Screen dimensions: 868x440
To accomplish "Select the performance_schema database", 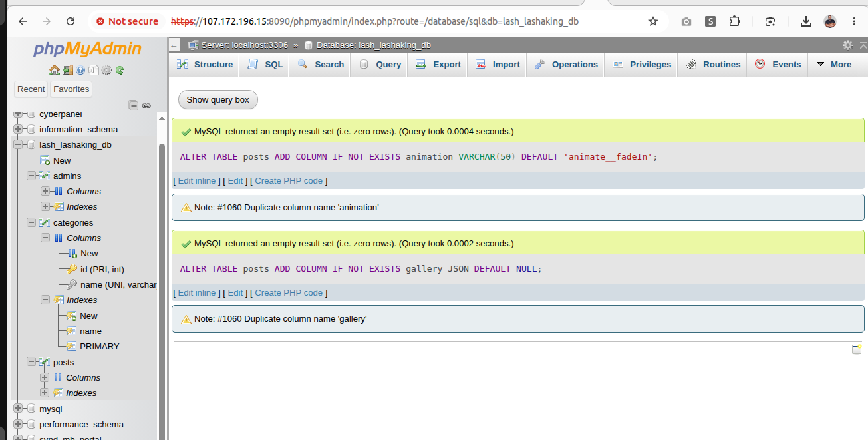I will coord(81,425).
